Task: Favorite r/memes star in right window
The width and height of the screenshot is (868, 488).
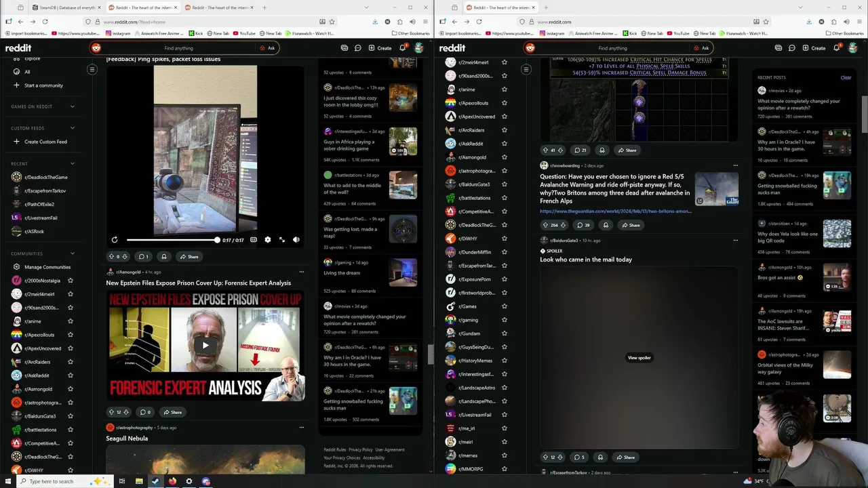Action: click(505, 455)
